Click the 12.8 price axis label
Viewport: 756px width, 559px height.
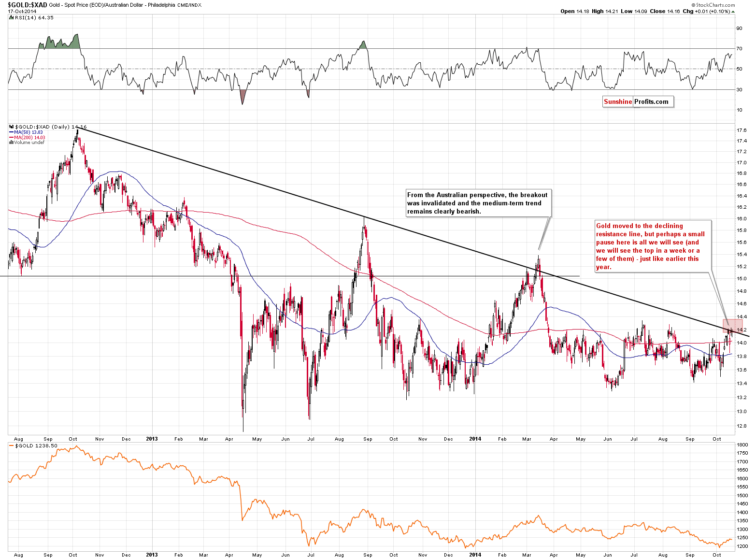point(742,426)
